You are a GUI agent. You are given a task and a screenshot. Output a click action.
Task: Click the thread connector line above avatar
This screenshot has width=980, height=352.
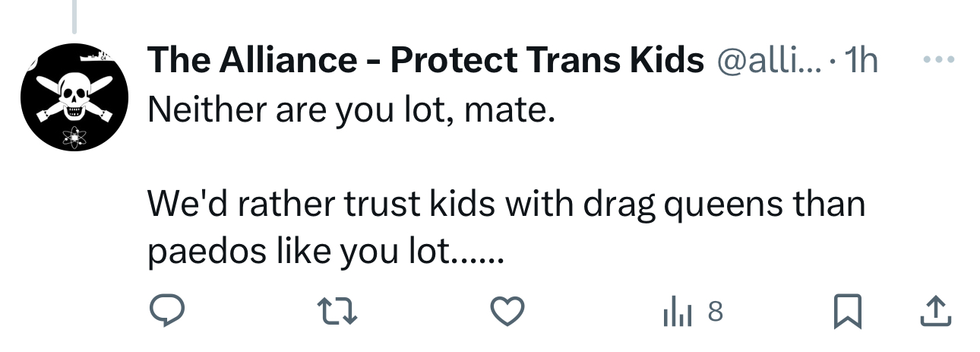click(x=74, y=17)
